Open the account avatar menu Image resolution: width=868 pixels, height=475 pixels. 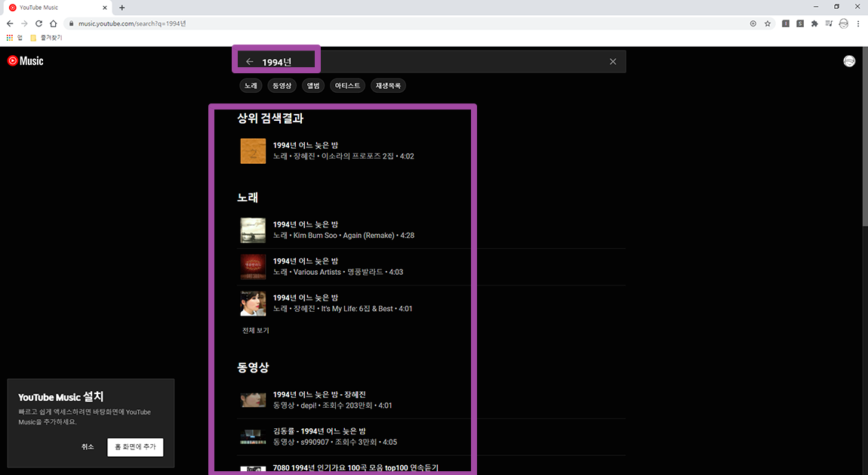(x=849, y=61)
